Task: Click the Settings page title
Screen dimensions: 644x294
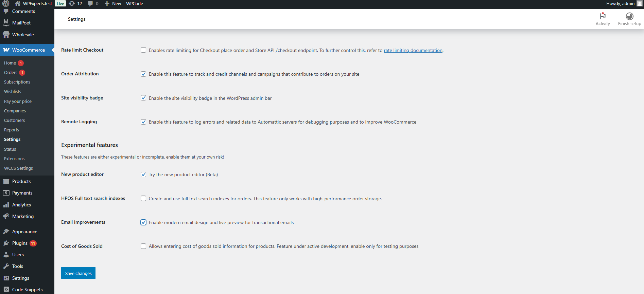Action: 77,19
